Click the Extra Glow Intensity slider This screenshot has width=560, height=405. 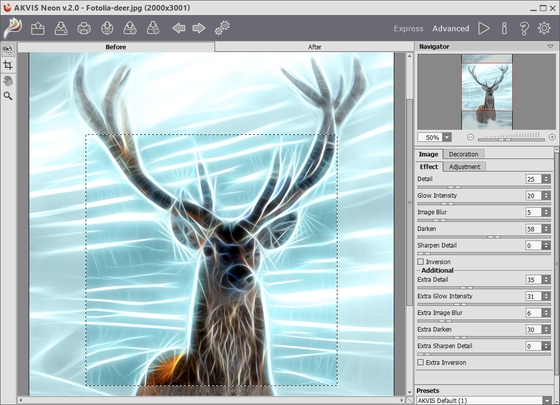(x=484, y=304)
